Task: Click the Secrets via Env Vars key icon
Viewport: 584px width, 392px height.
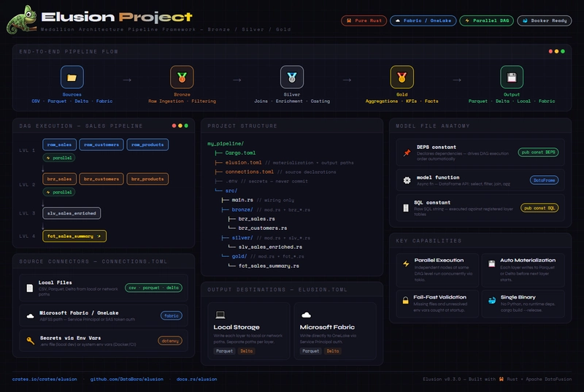Action: coord(30,341)
